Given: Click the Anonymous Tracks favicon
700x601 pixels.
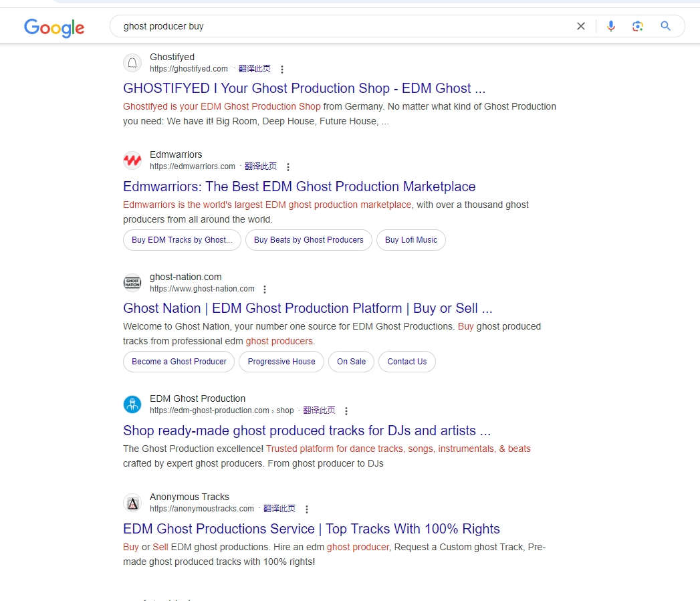Looking at the screenshot, I should tap(132, 503).
